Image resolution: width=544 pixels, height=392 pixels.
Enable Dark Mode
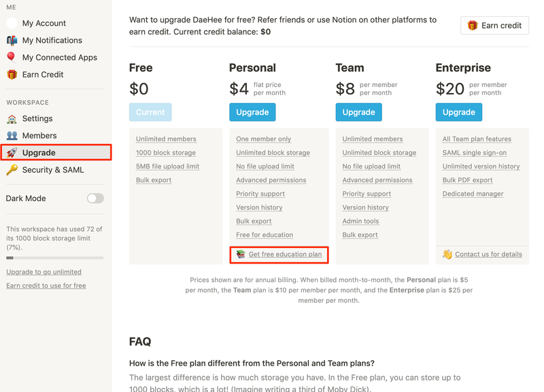(94, 198)
